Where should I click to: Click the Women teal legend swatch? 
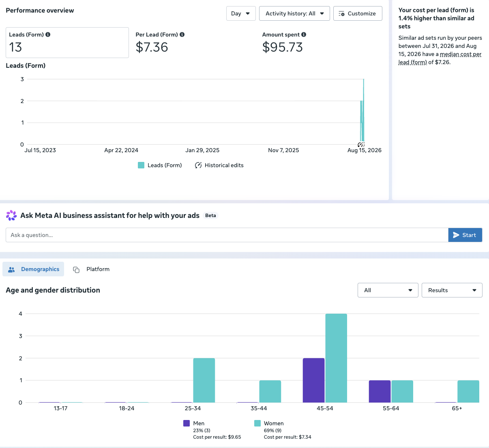click(x=257, y=423)
